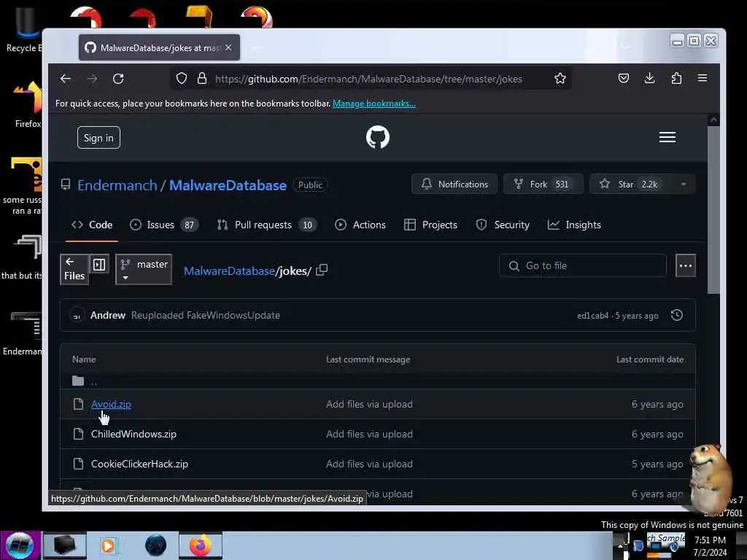Click scrollbar up arrow
Viewport: 747px width, 560px height.
(x=713, y=120)
